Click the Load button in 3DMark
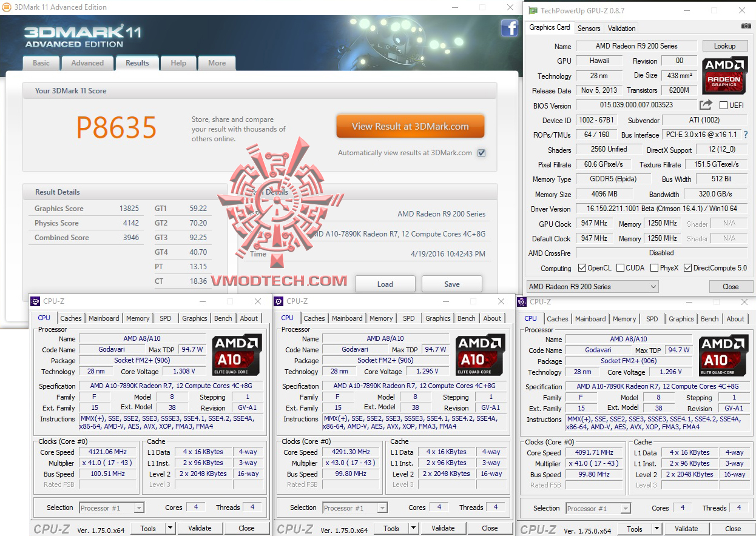This screenshot has height=536, width=756. (385, 284)
